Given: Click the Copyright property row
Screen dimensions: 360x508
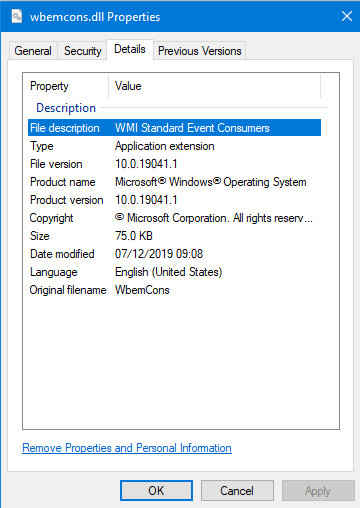Looking at the screenshot, I should click(x=174, y=218).
